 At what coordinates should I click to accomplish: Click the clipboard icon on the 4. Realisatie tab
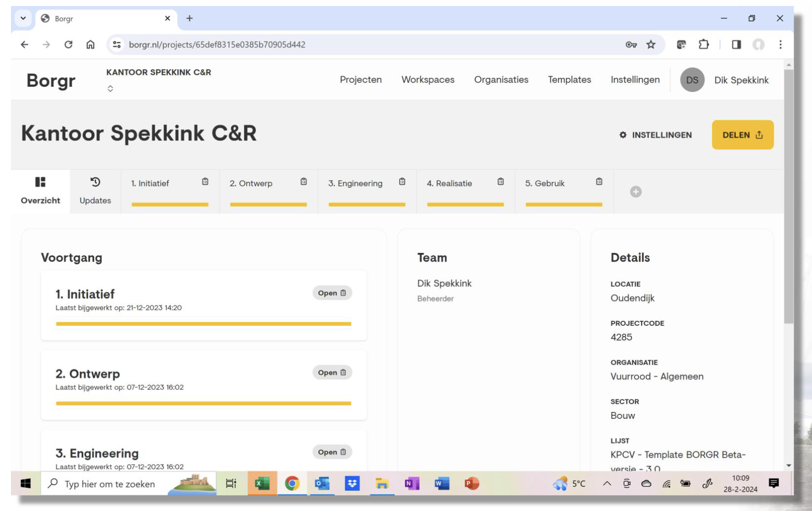[501, 182]
